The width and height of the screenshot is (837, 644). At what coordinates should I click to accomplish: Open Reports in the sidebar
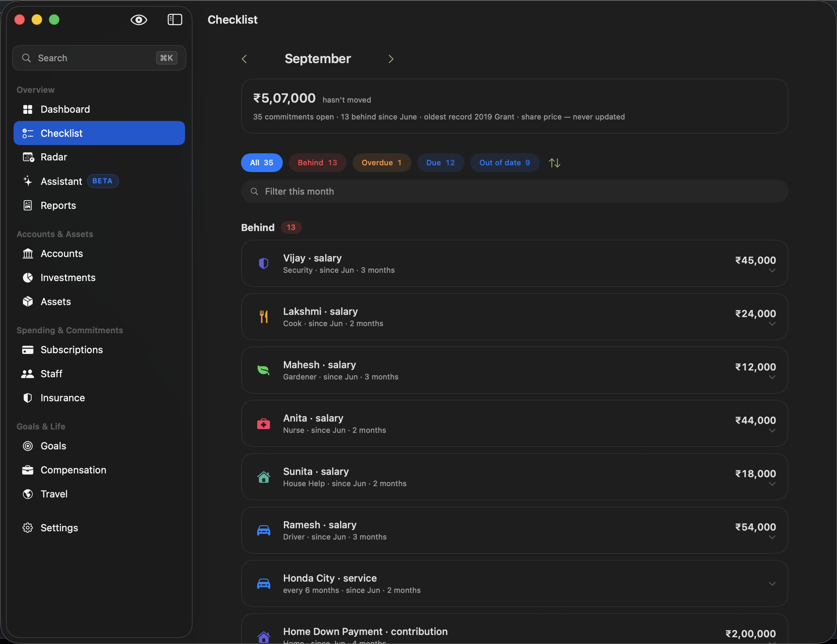[x=99, y=206]
